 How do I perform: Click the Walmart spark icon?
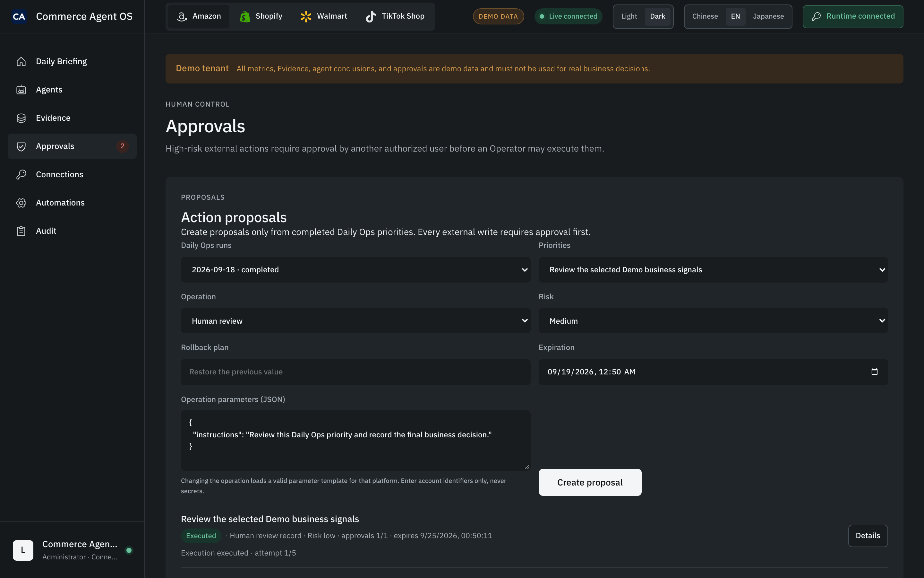pyautogui.click(x=306, y=16)
